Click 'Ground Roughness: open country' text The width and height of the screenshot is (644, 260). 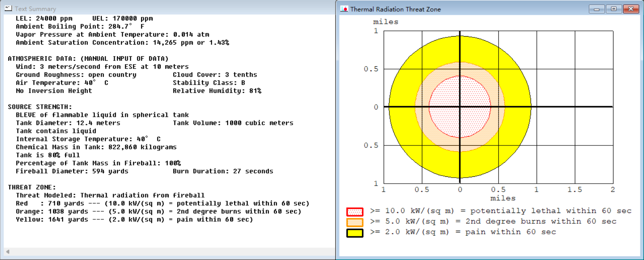point(76,75)
